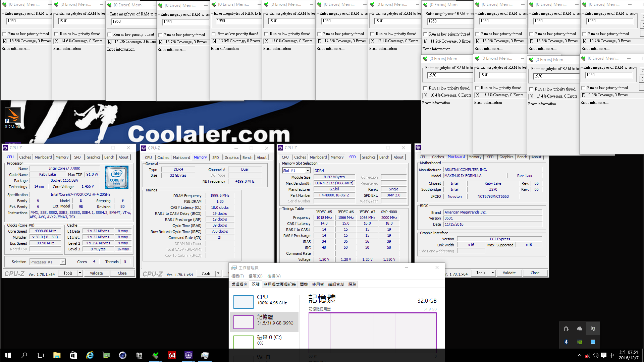Click the Chinese IME indicator

611,355
